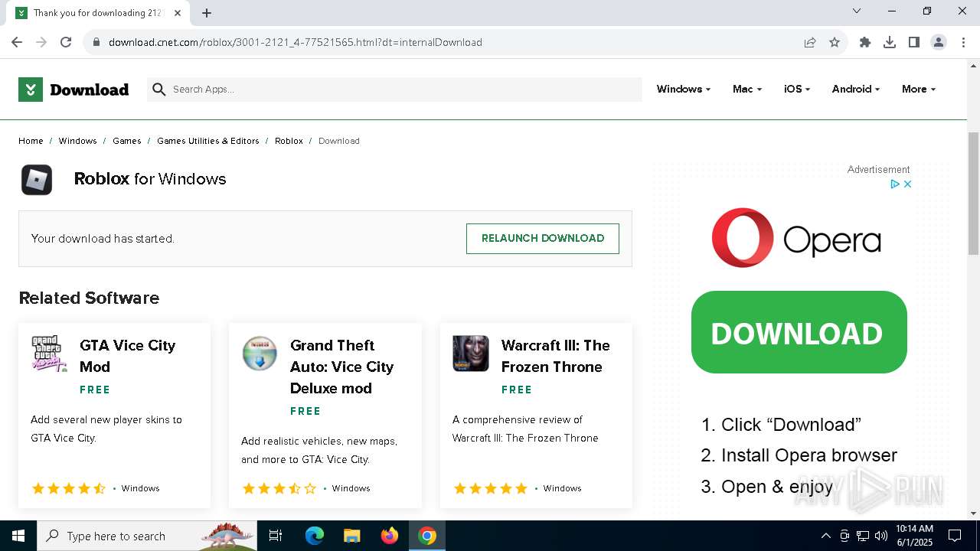
Task: Launch Microsoft Edge from taskbar
Action: click(x=315, y=536)
